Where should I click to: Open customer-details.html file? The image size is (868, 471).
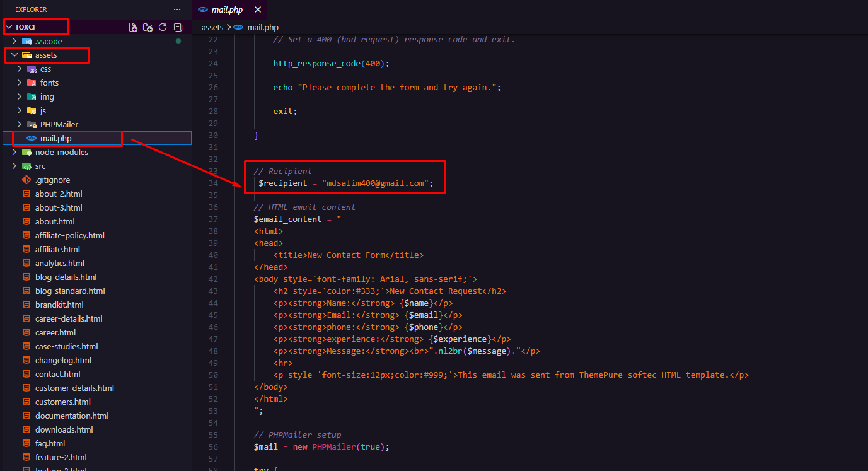pyautogui.click(x=96, y=388)
